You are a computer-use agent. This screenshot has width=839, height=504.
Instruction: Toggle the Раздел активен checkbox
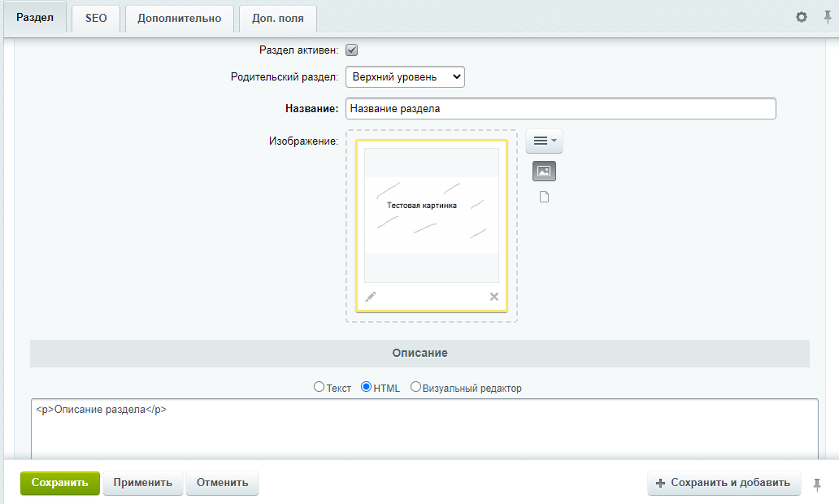(x=351, y=50)
